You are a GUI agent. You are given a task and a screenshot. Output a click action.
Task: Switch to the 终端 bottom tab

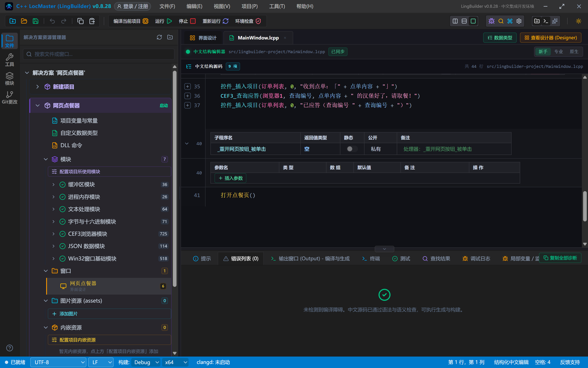pos(371,258)
